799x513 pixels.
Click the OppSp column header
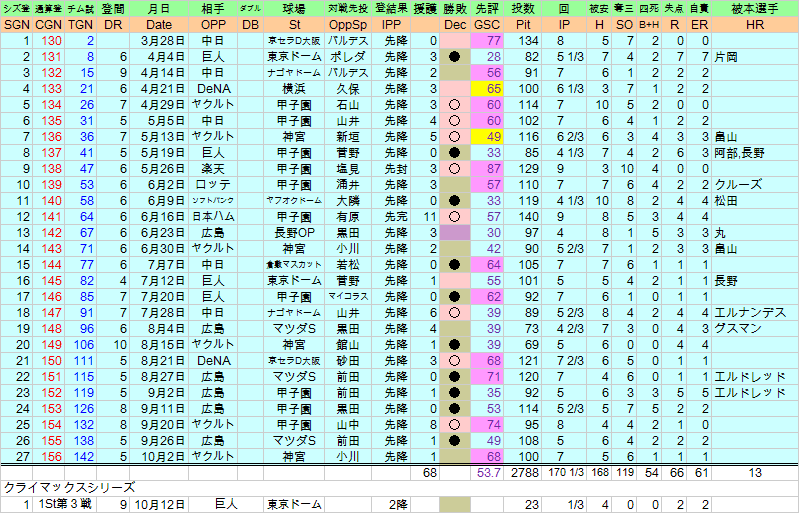348,24
